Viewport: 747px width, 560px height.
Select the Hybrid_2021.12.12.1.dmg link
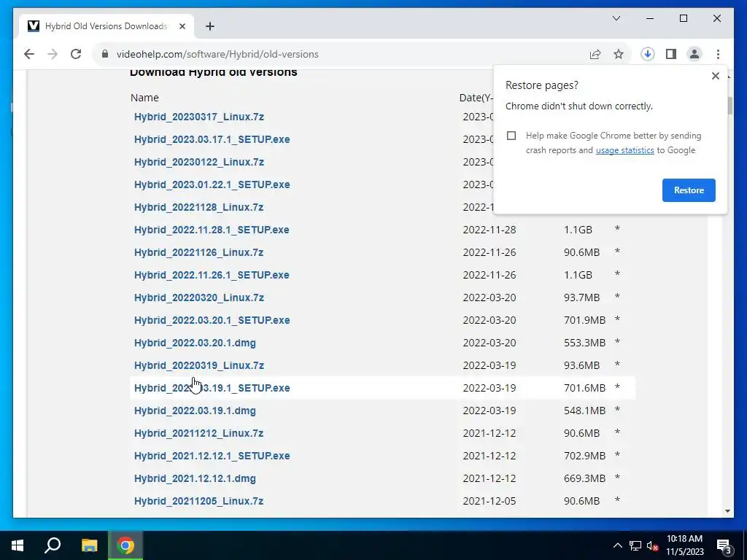click(x=195, y=478)
